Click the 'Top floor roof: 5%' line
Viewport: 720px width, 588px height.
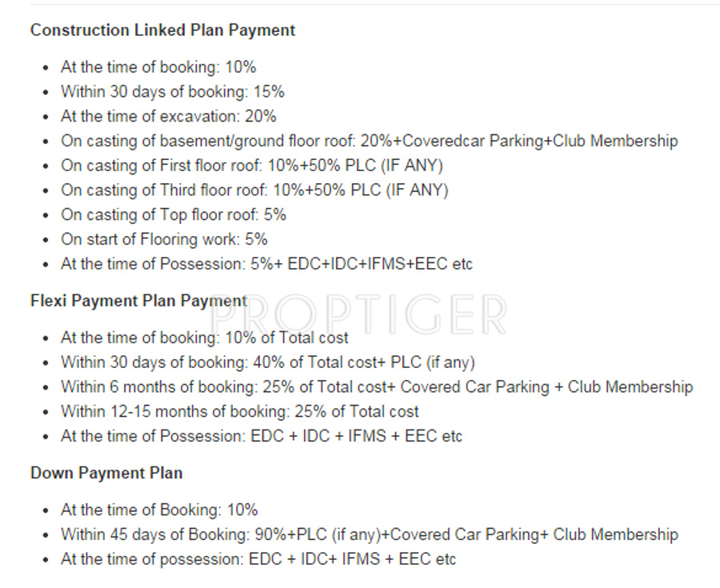coord(173,214)
